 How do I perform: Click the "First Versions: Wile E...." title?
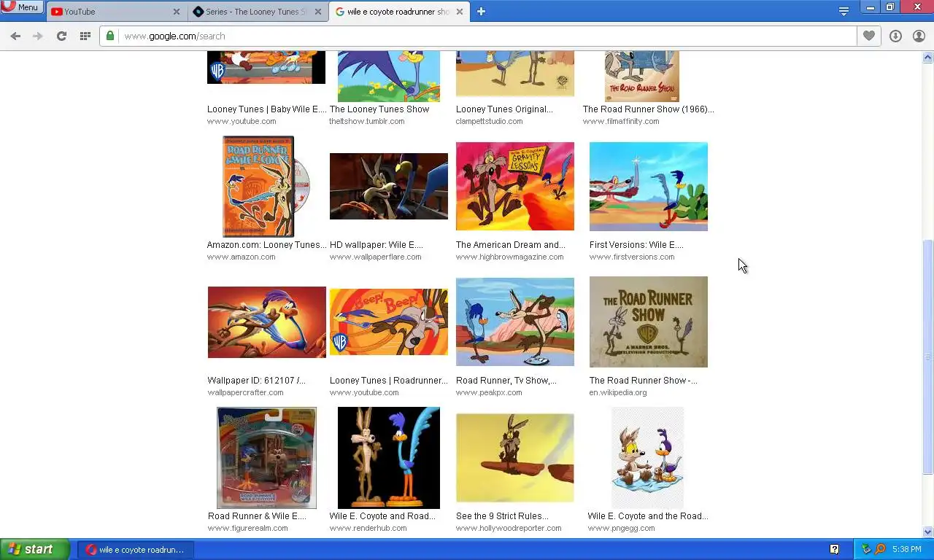pyautogui.click(x=636, y=245)
